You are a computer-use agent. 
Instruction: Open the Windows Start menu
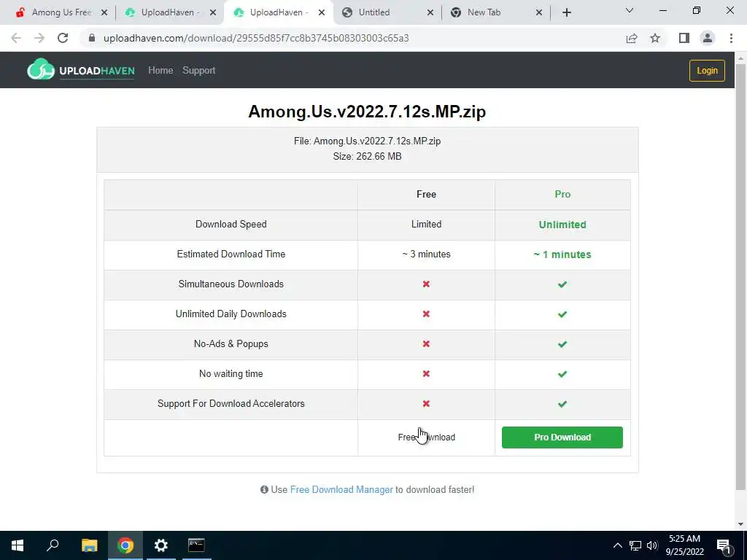[18, 545]
